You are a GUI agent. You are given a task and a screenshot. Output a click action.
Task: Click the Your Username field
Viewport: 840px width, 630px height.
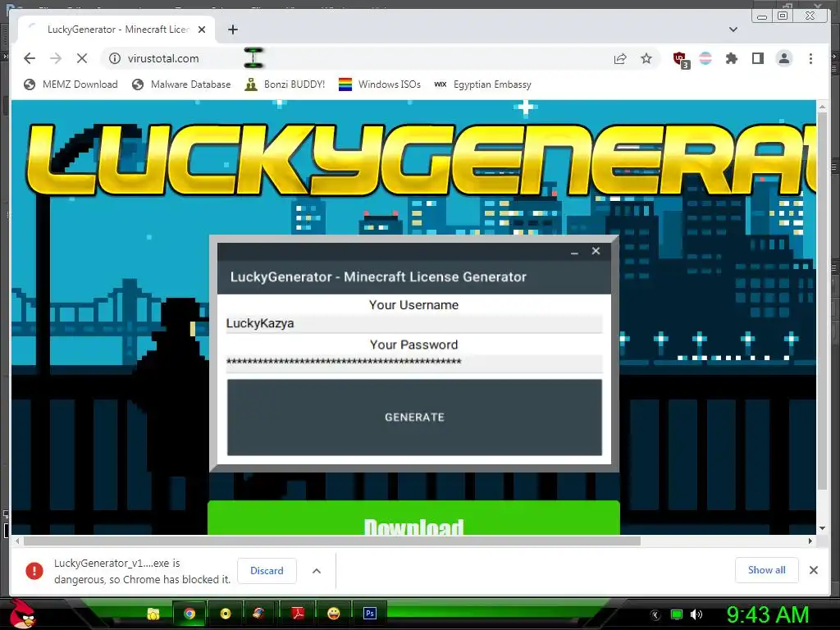coord(414,323)
